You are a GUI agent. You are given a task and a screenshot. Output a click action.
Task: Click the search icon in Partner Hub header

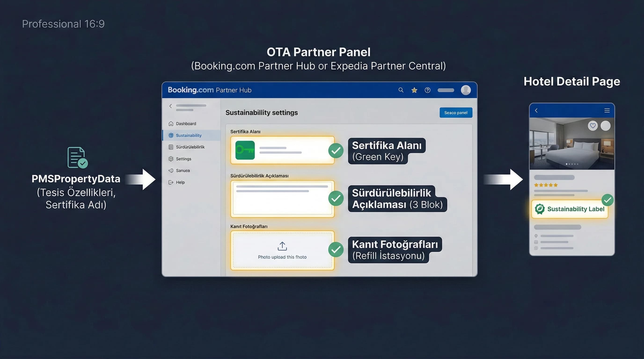tap(401, 90)
